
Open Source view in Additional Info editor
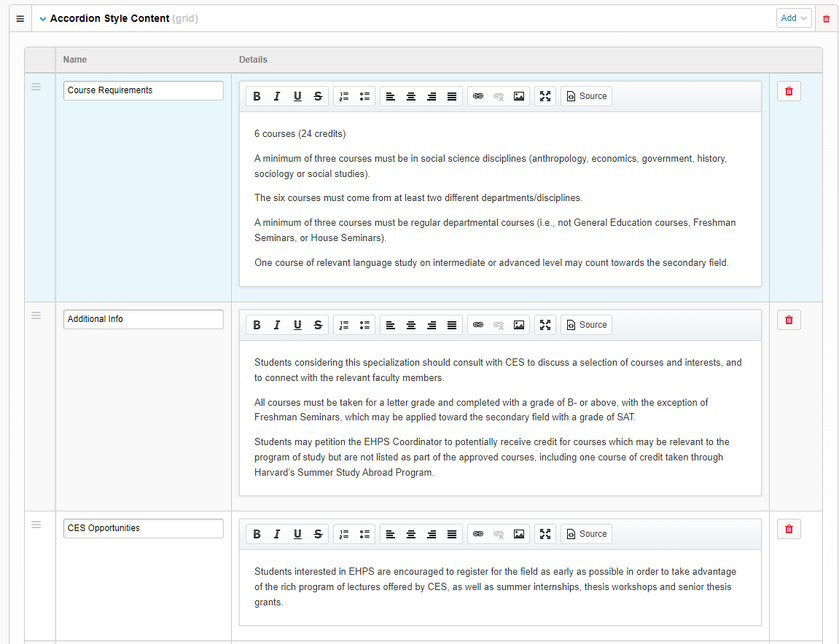[x=586, y=325]
